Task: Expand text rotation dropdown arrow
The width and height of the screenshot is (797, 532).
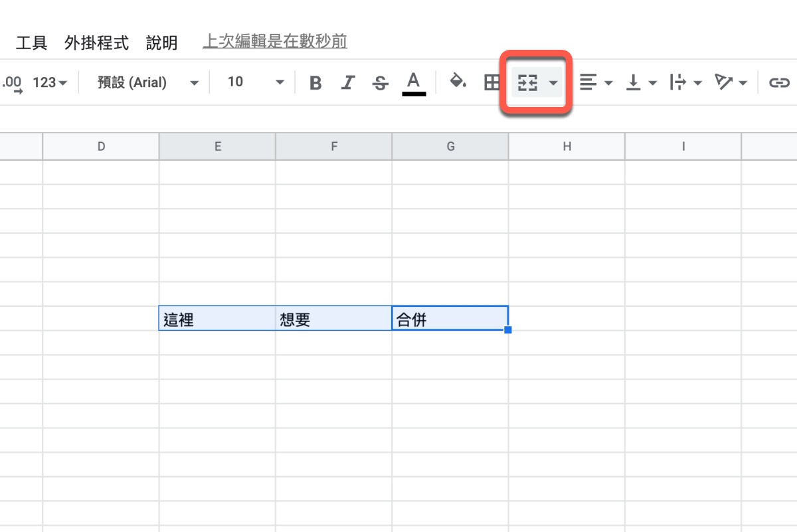Action: [743, 83]
